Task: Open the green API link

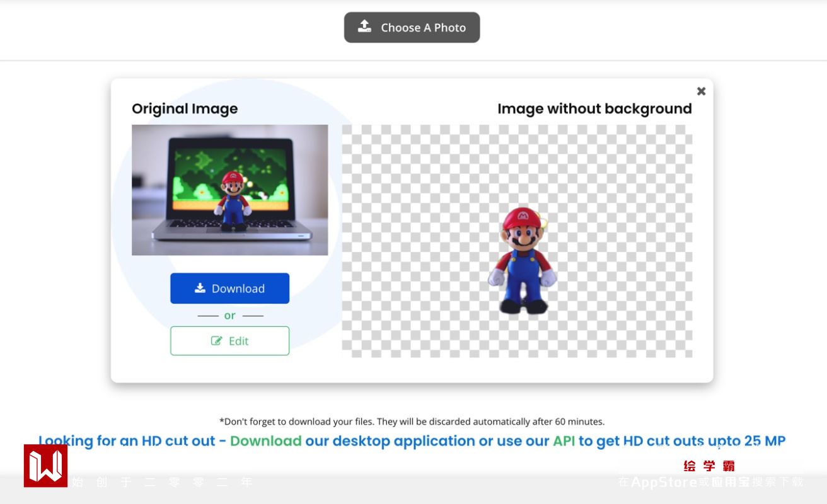Action: (564, 441)
